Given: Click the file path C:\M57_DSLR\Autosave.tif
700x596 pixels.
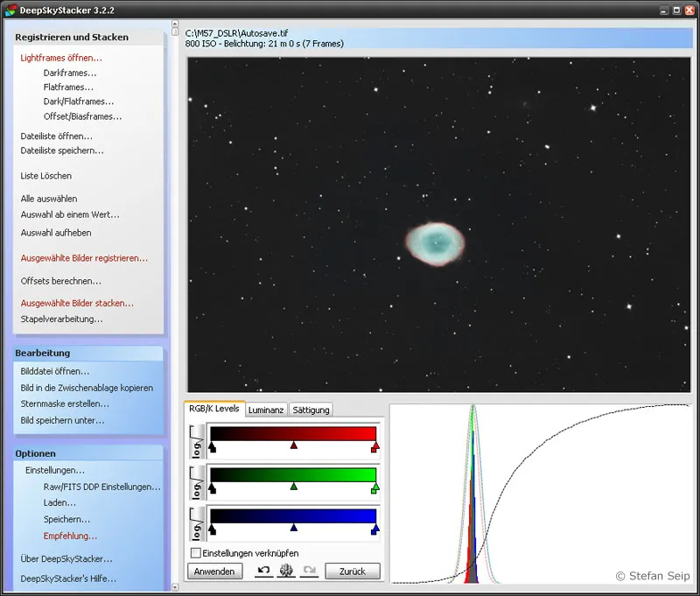Looking at the screenshot, I should tap(236, 33).
